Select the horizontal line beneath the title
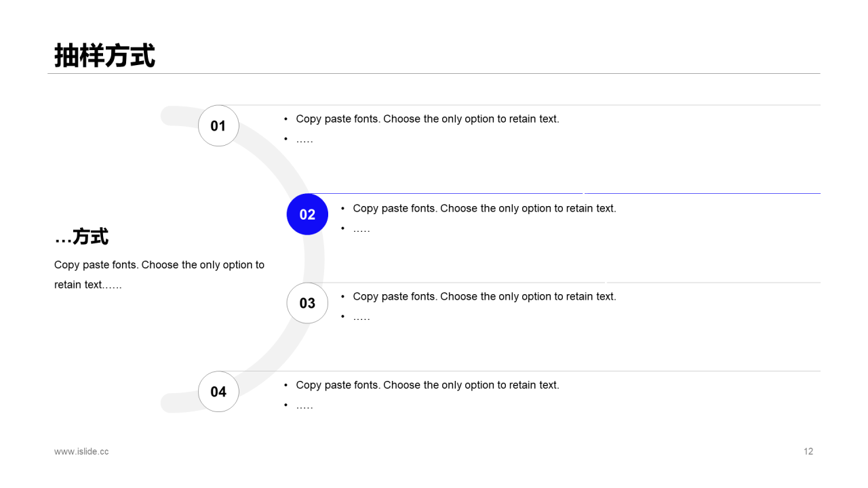 pyautogui.click(x=434, y=73)
